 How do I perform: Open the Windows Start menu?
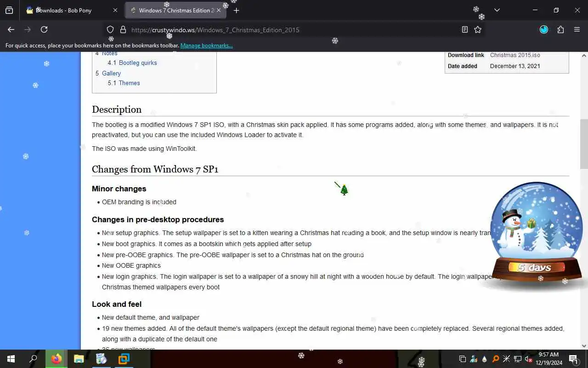tap(11, 359)
